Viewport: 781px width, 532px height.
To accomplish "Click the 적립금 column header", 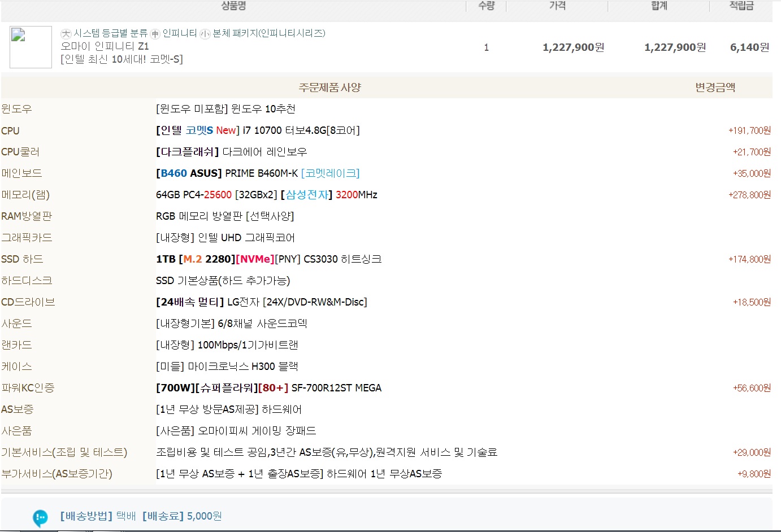I will coord(741,5).
